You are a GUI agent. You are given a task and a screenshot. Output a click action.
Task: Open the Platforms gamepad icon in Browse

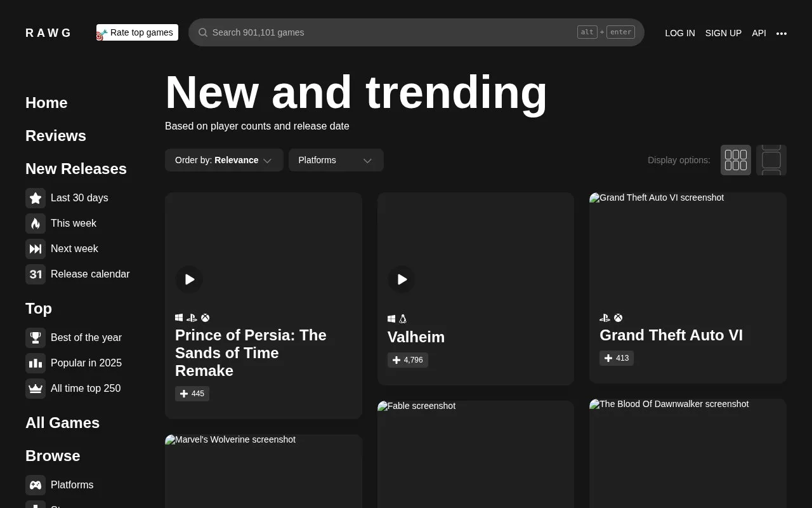click(36, 485)
